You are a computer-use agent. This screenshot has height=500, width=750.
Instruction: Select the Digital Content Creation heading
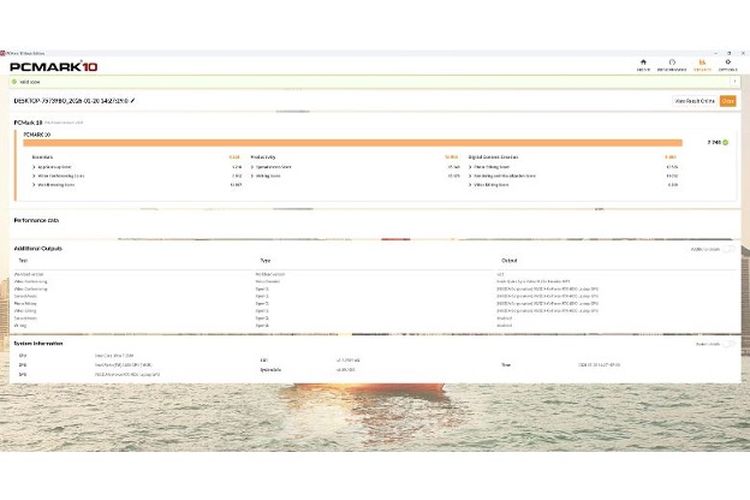[x=493, y=157]
